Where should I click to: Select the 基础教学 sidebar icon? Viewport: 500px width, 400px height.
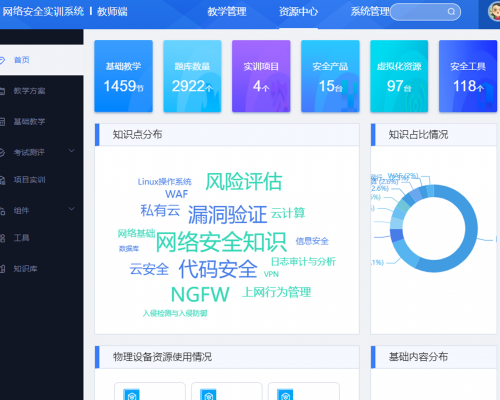(x=2, y=122)
